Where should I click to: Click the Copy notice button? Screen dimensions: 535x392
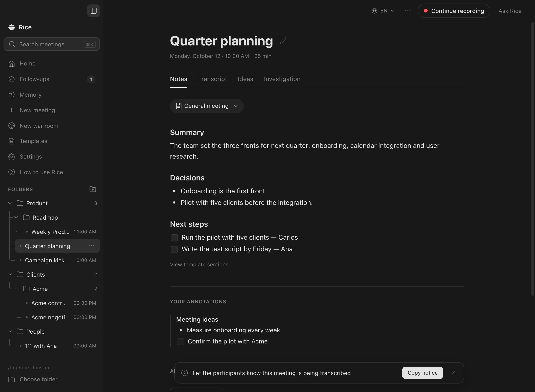coord(422,373)
